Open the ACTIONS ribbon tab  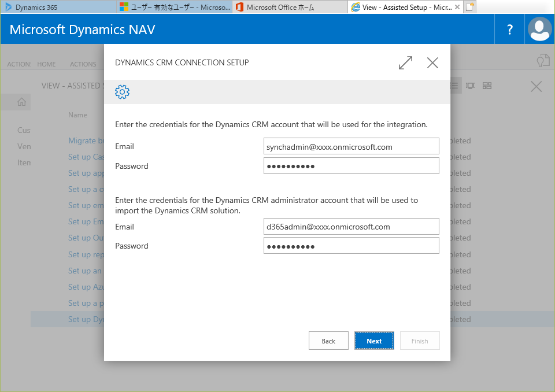(83, 64)
